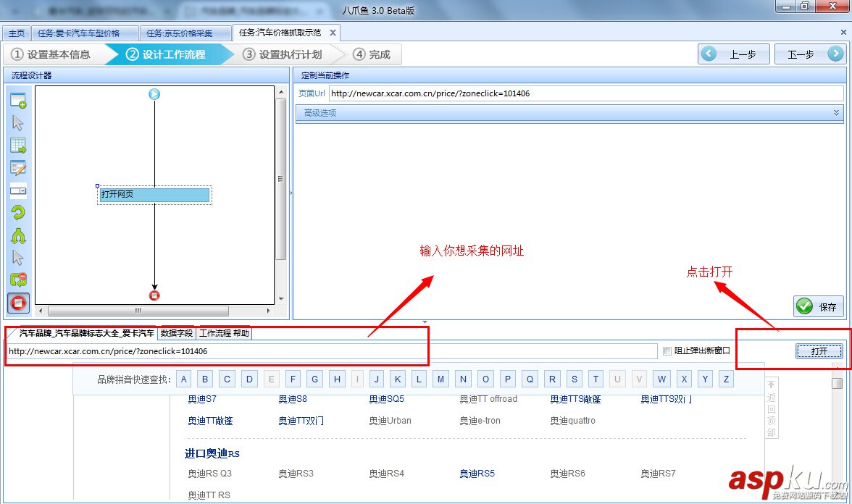
Task: Open the 奥迪RS5 link
Action: [477, 474]
